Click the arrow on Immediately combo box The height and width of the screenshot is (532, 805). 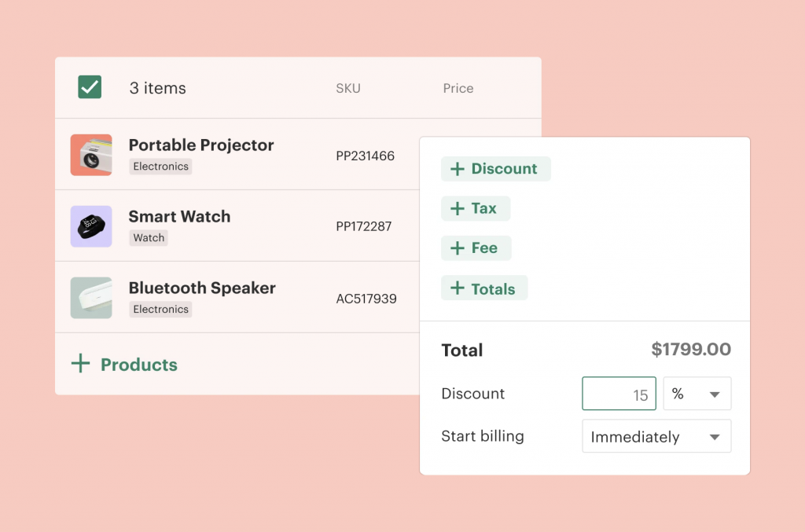(x=715, y=437)
